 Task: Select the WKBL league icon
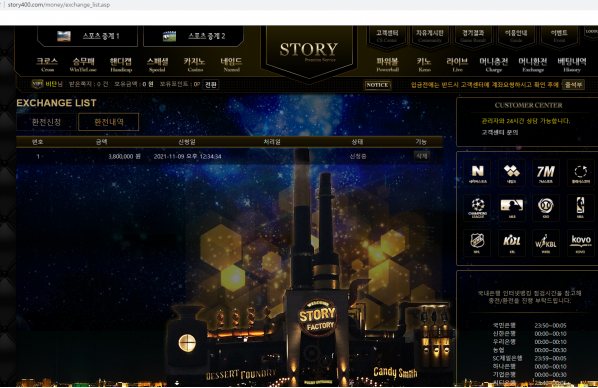click(546, 243)
